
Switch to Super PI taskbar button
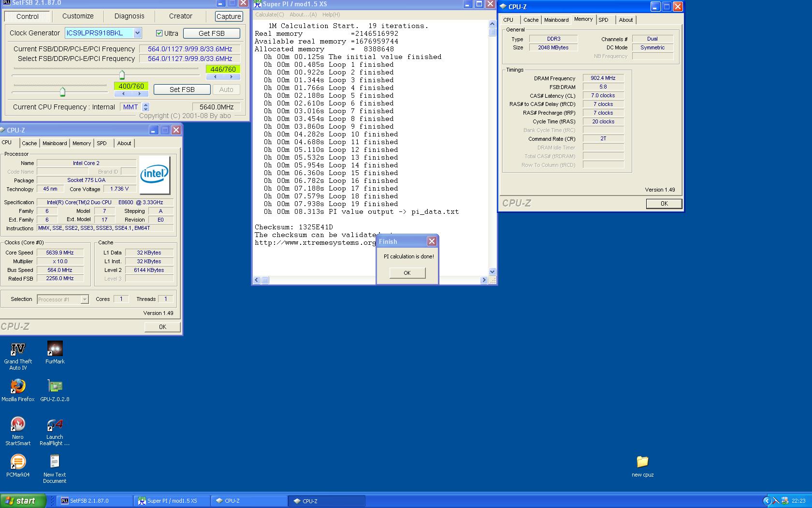point(172,501)
